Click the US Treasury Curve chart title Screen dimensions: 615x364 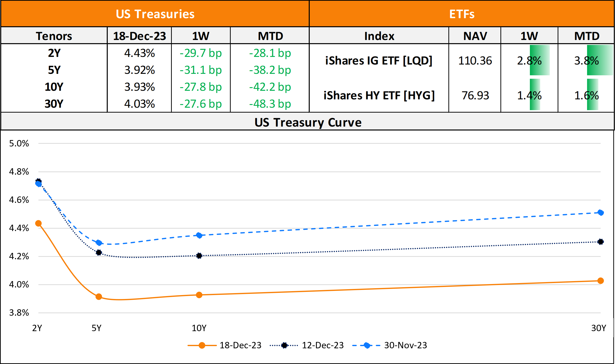[x=308, y=122]
